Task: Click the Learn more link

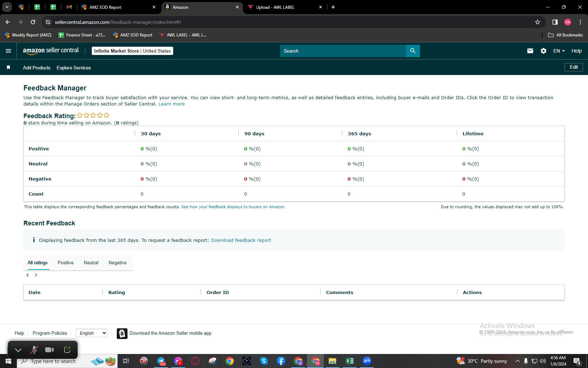Action: (171, 104)
